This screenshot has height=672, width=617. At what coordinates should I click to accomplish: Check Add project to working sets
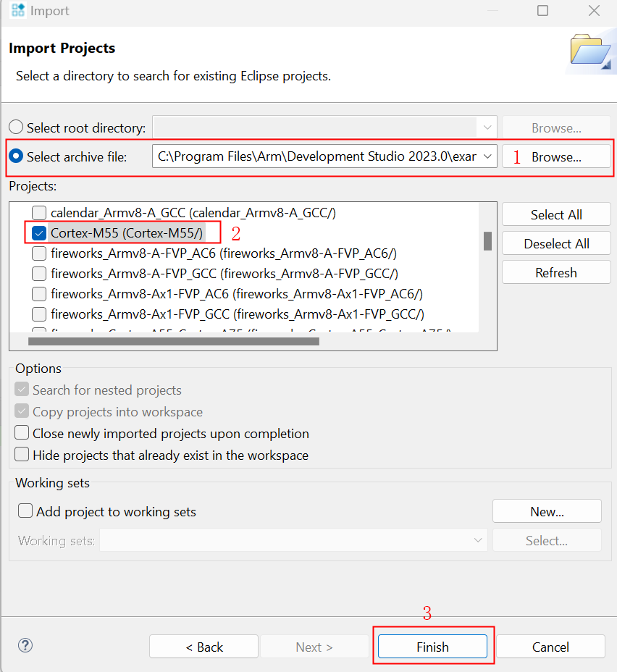(x=25, y=511)
